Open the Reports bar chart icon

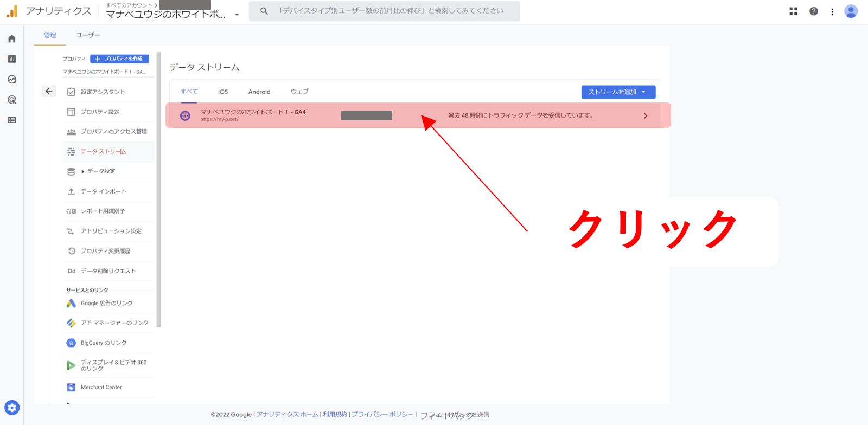pos(12,59)
